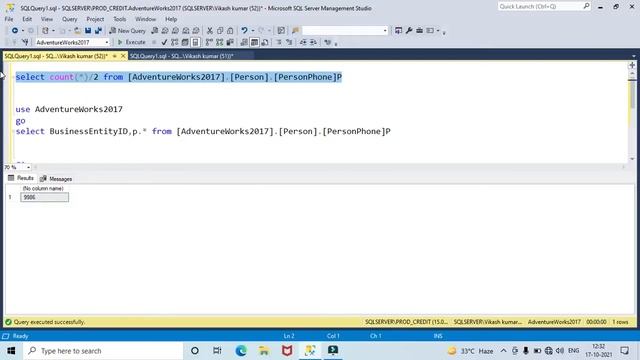Open the Window menu
Viewport: 640px width, 360px height.
click(x=145, y=19)
